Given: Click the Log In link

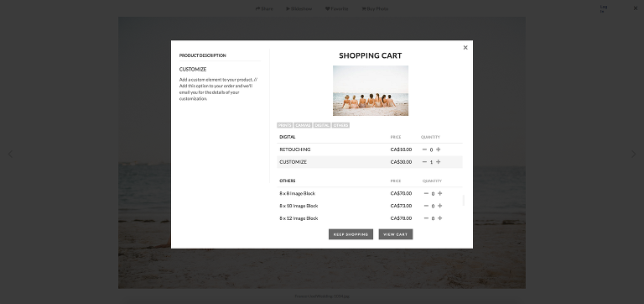Looking at the screenshot, I should click(x=604, y=8).
